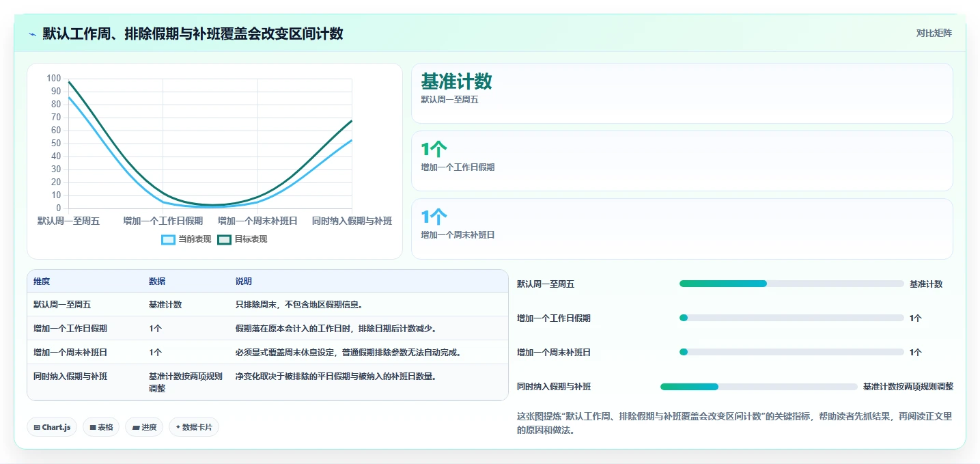The width and height of the screenshot is (980, 464).
Task: Click the icon in the 进度 chip
Action: coord(136,427)
